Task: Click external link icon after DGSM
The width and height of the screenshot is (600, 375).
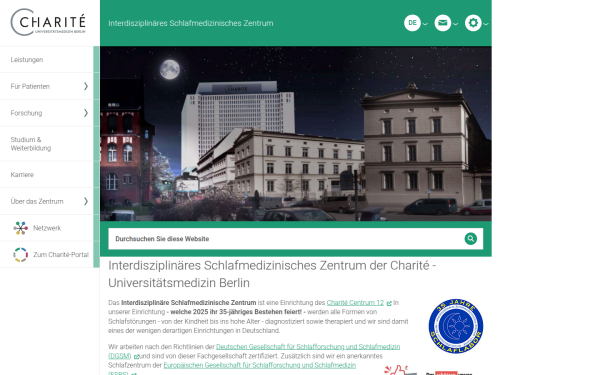Action: point(136,357)
